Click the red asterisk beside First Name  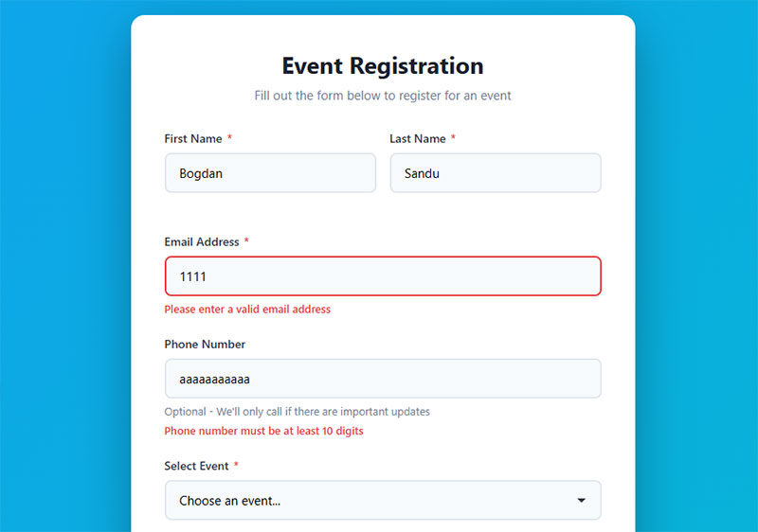229,139
